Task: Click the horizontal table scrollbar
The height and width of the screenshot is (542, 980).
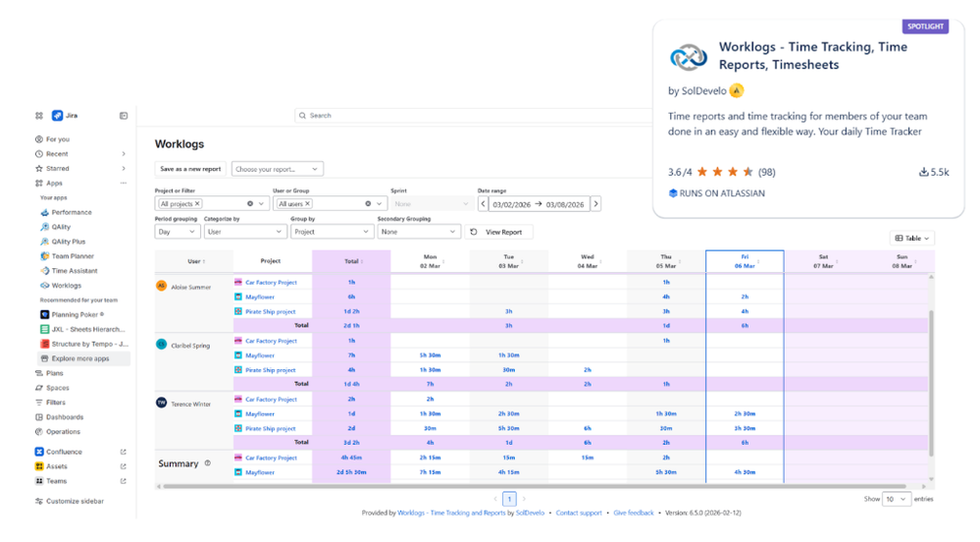Action: [535, 486]
